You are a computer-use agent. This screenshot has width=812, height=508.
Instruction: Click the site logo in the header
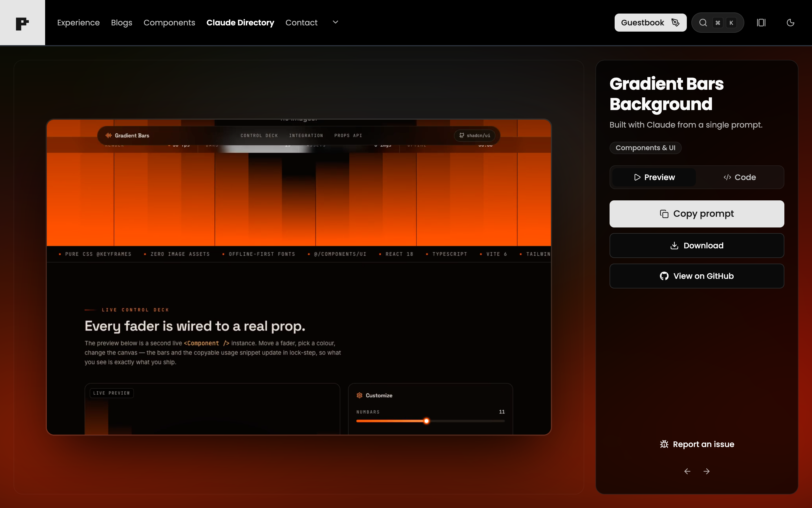pyautogui.click(x=23, y=23)
